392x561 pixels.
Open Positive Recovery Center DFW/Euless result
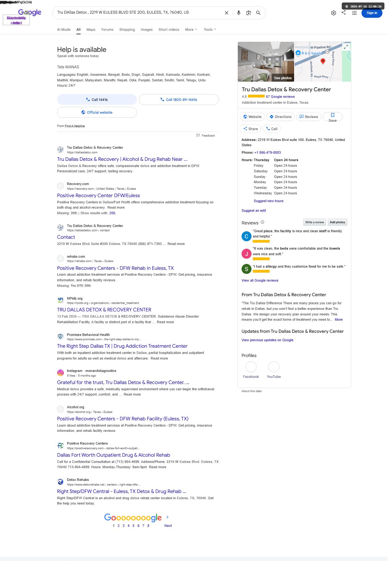tap(98, 196)
